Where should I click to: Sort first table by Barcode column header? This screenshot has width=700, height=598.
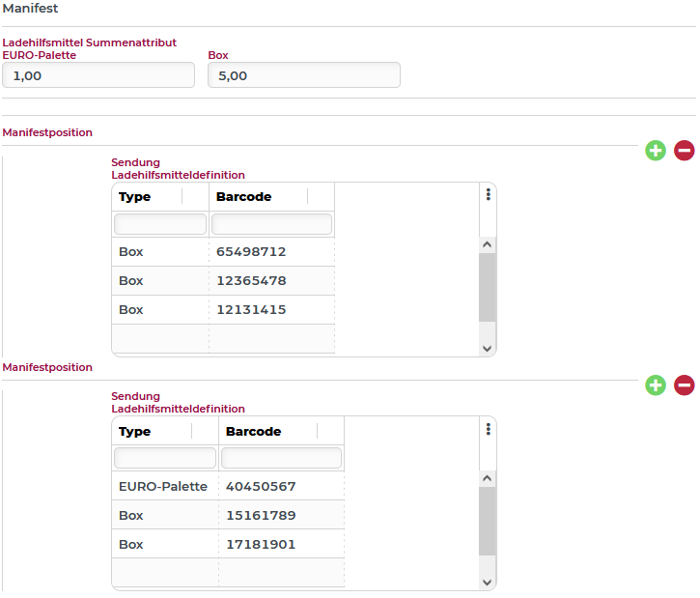coord(244,197)
